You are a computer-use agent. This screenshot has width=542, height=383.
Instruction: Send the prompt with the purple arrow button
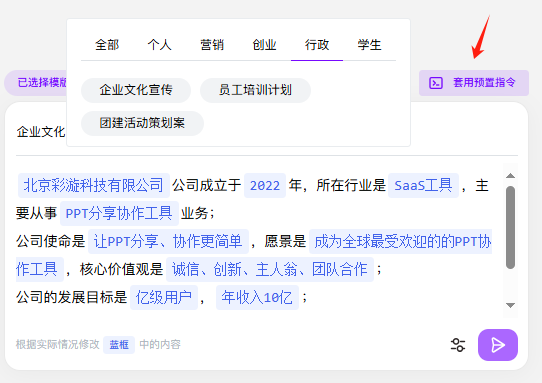[x=498, y=345]
